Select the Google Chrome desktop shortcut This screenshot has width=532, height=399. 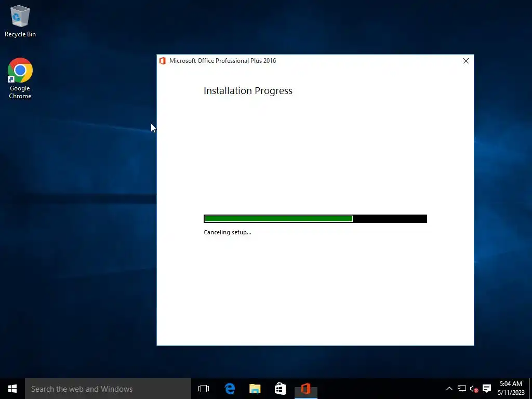(x=20, y=78)
